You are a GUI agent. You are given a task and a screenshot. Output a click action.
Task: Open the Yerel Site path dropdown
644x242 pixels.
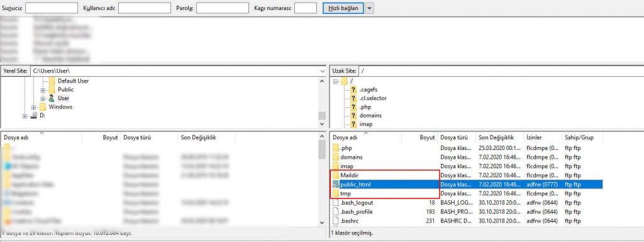coord(323,71)
